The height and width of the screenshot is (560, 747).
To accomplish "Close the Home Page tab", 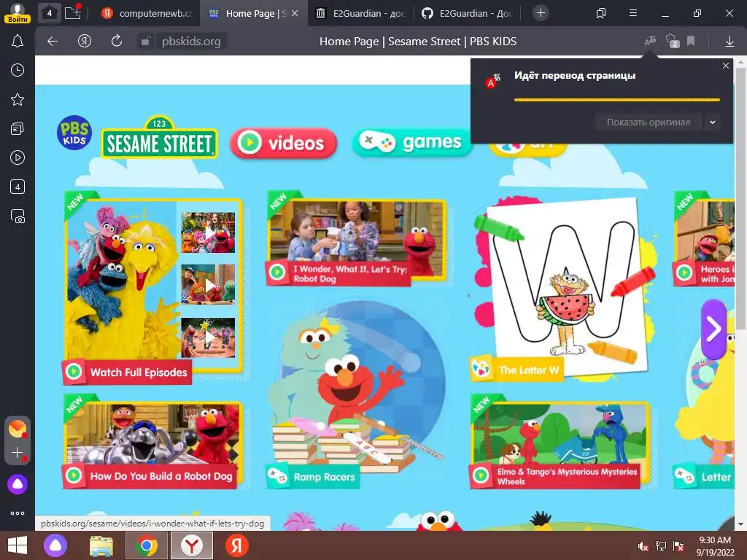I will click(x=295, y=13).
